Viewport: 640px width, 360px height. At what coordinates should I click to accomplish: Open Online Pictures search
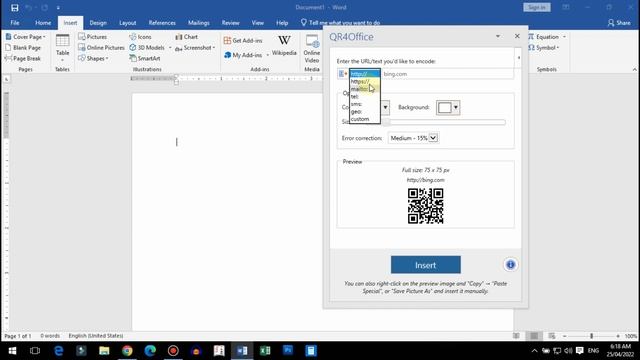(101, 48)
